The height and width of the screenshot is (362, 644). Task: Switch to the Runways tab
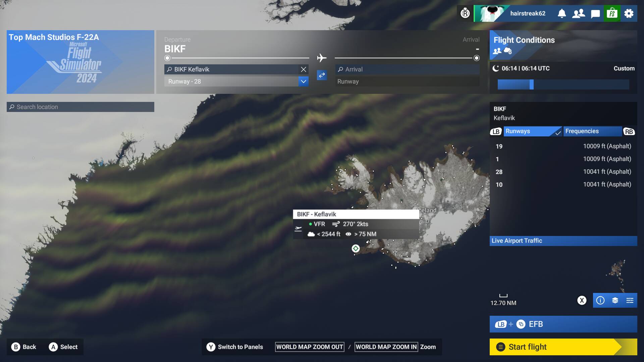tap(533, 131)
